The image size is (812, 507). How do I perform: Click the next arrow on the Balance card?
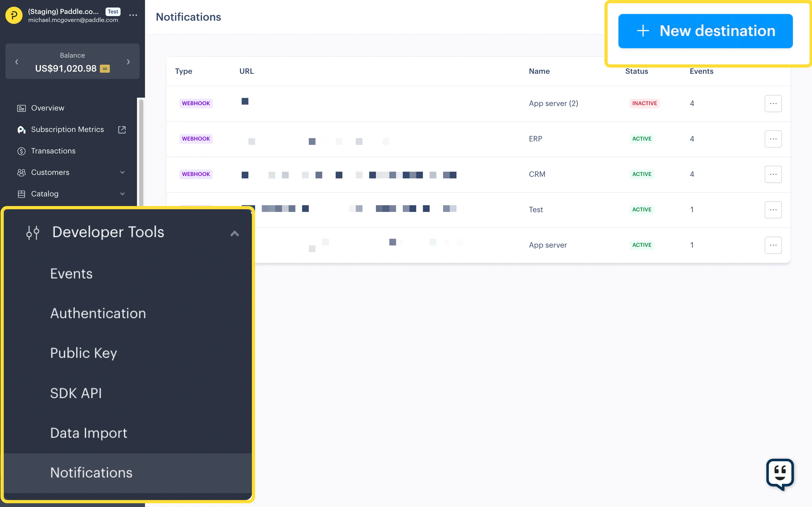128,62
